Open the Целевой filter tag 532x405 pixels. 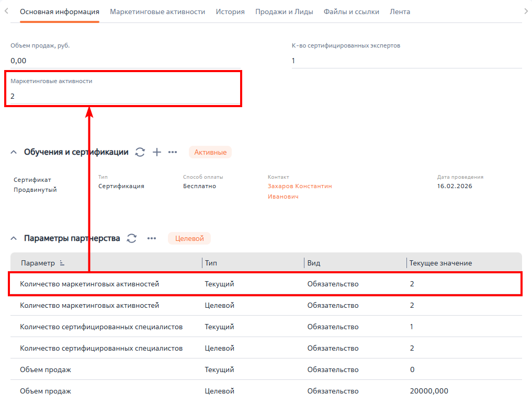pos(189,238)
